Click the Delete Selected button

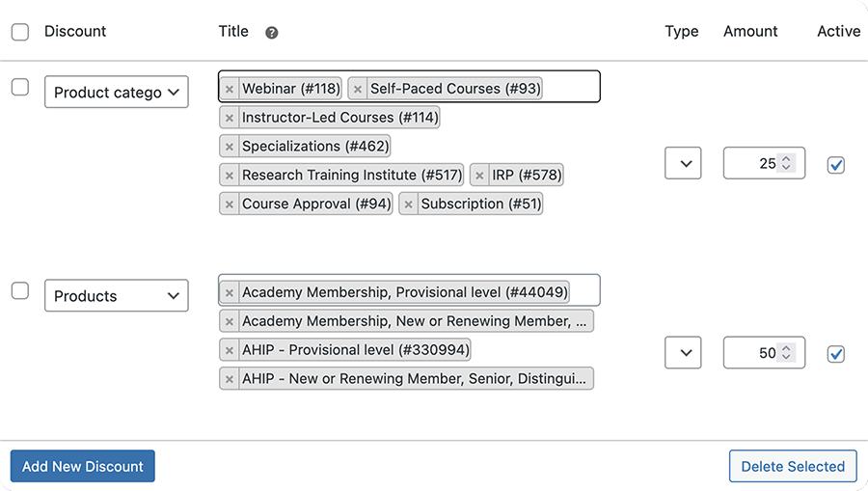click(793, 466)
